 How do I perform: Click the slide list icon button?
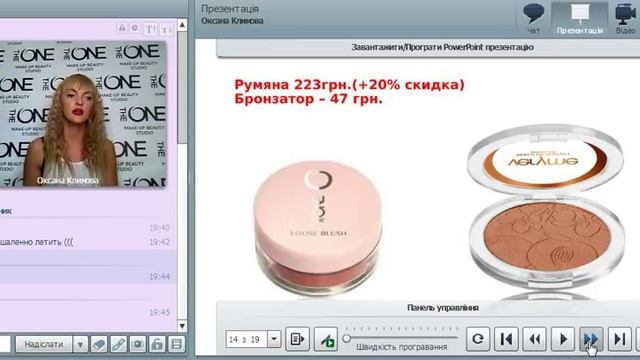tap(297, 339)
